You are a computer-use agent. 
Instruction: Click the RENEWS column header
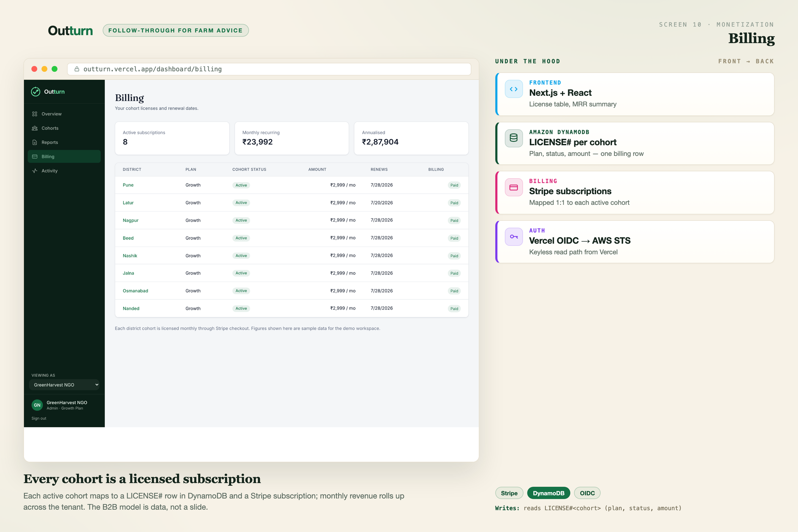point(379,169)
